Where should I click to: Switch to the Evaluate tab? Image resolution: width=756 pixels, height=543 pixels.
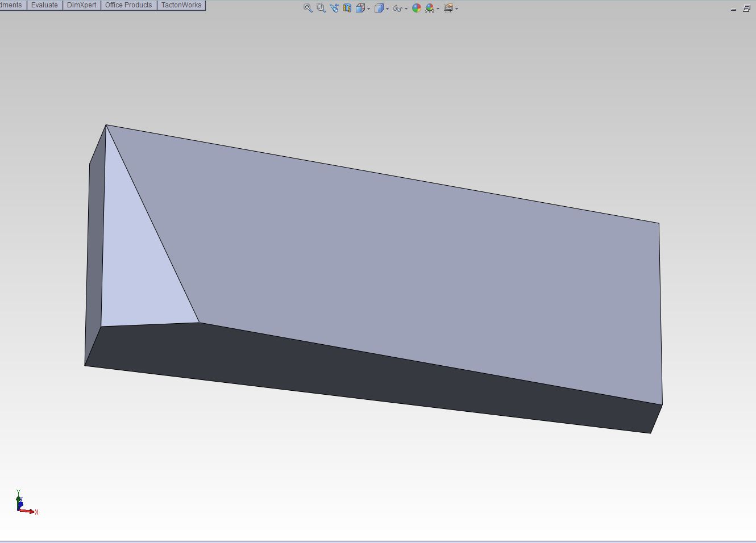pyautogui.click(x=44, y=5)
